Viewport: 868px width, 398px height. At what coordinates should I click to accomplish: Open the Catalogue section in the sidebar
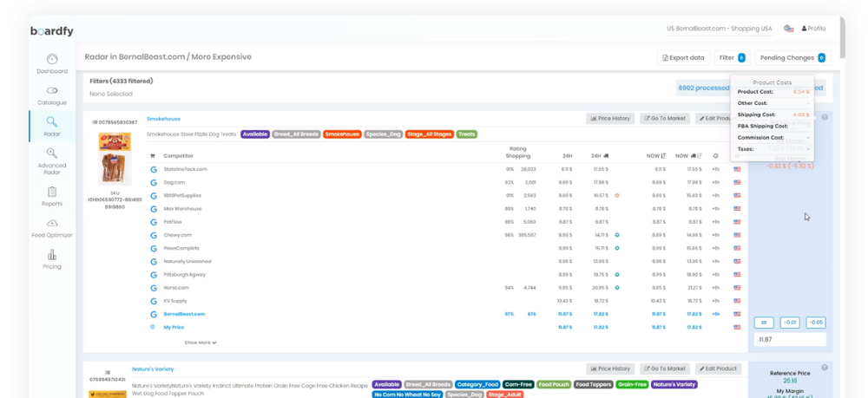pyautogui.click(x=52, y=95)
